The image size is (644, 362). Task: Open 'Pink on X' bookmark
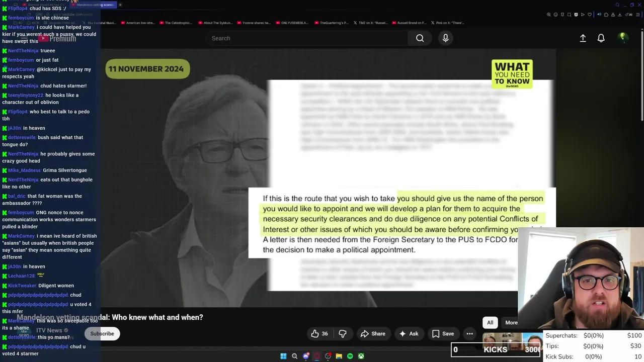coord(447,23)
